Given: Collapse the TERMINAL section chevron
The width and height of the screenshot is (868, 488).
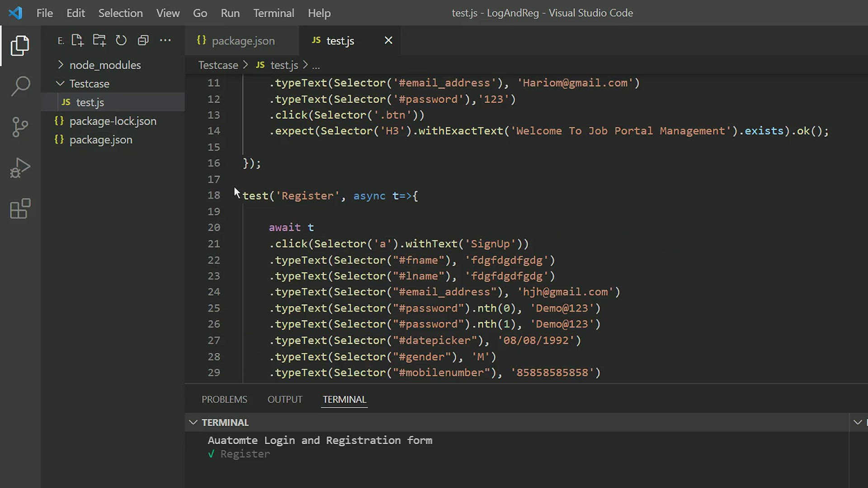Looking at the screenshot, I should pyautogui.click(x=193, y=422).
